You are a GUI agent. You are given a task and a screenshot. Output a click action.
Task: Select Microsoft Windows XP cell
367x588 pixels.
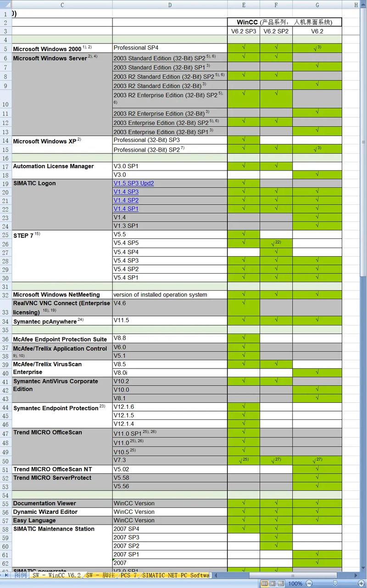(x=62, y=145)
